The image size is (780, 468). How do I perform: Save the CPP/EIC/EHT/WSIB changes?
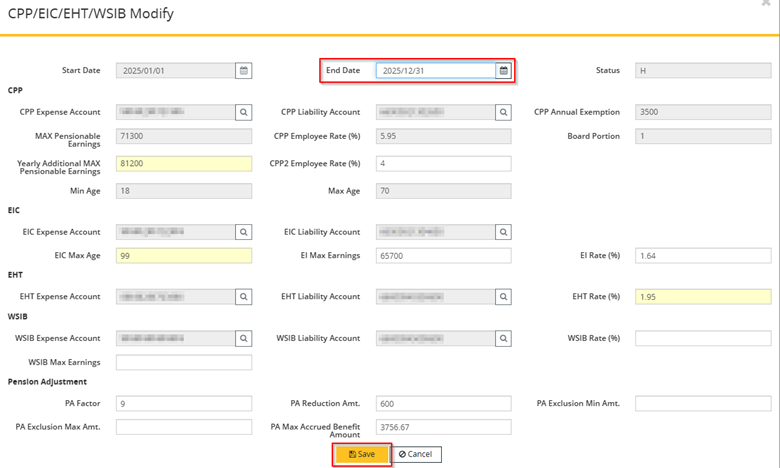(x=362, y=454)
